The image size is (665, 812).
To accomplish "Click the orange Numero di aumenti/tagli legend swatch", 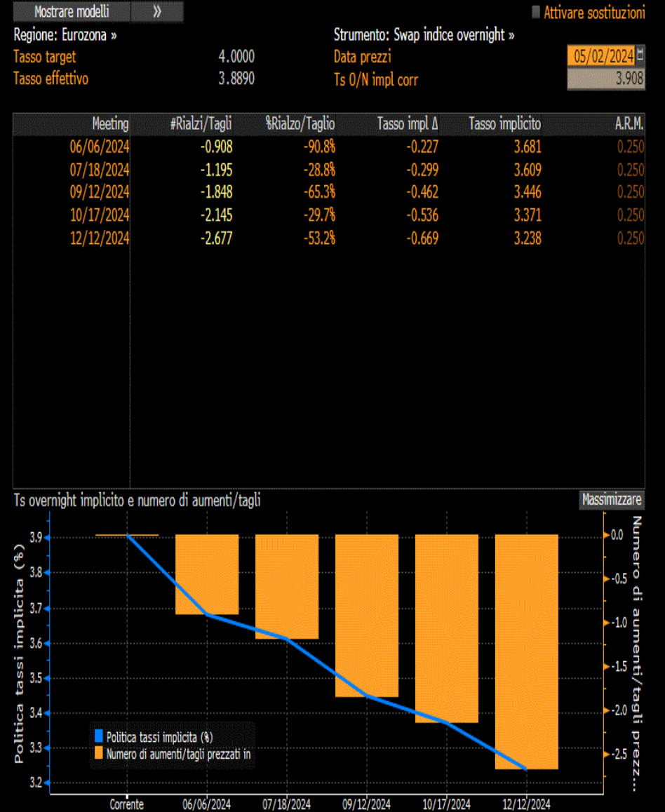I will [99, 753].
